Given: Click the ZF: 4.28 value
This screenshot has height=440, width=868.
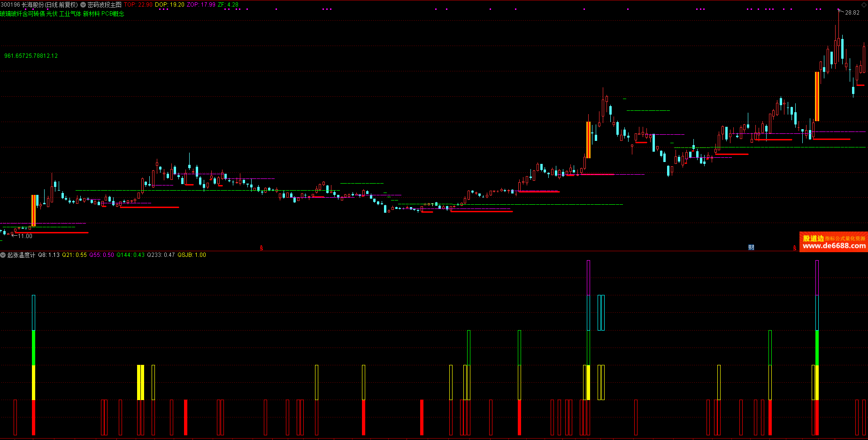Looking at the screenshot, I should [228, 5].
